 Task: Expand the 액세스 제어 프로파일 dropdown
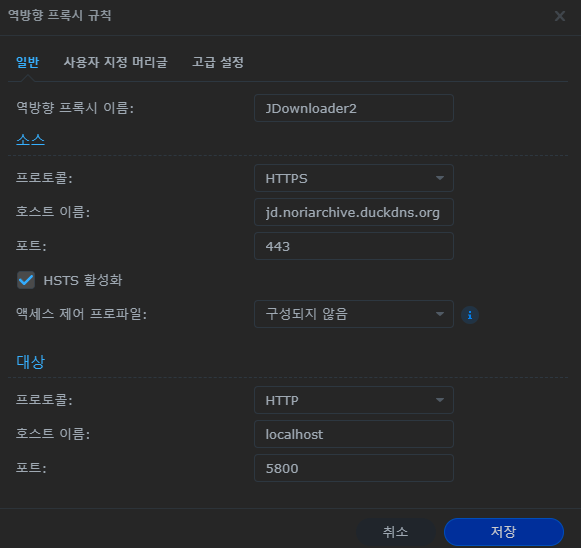tap(354, 314)
